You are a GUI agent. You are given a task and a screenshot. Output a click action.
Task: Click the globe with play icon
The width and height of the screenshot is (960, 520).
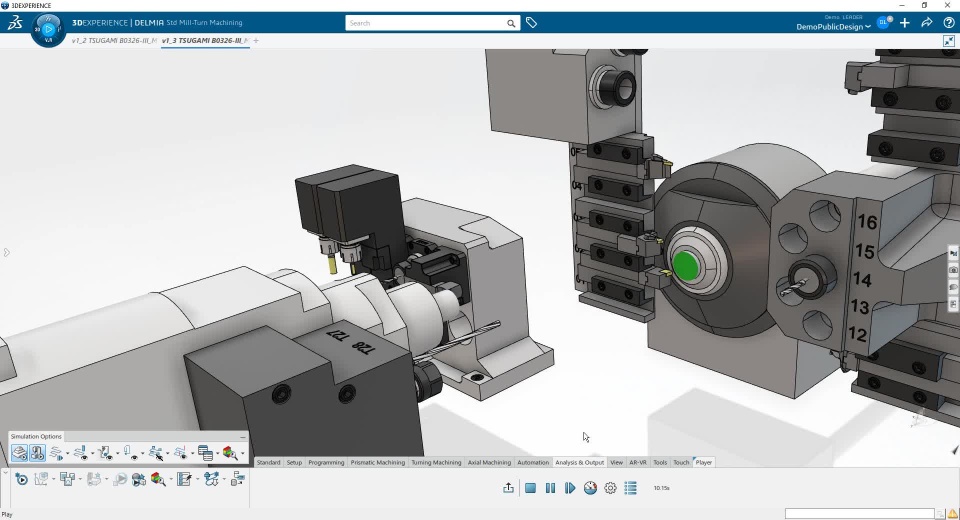138,479
